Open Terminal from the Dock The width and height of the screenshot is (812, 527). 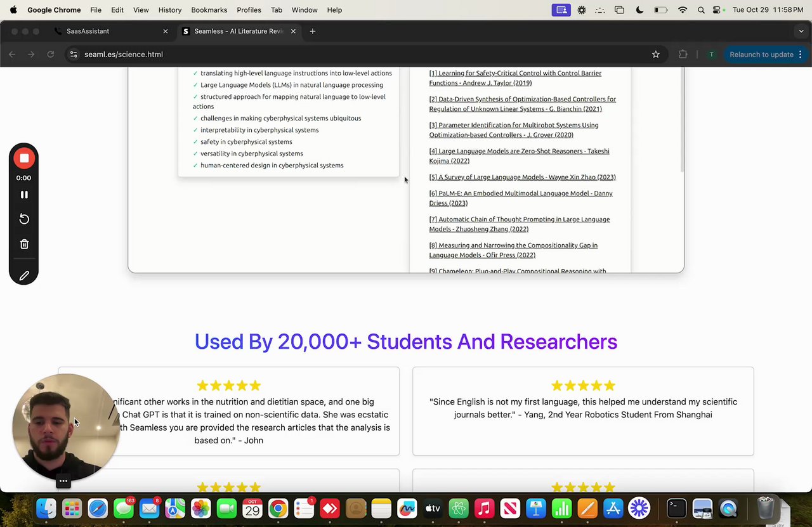pyautogui.click(x=676, y=509)
